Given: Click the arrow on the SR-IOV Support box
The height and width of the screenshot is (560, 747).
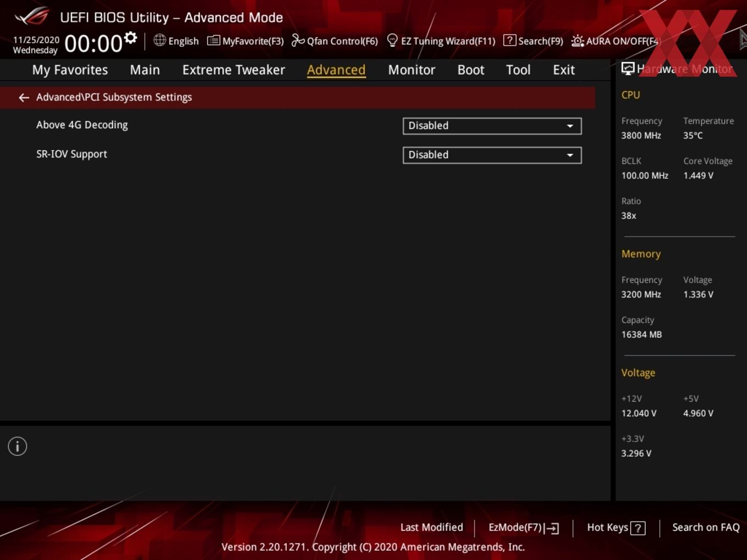Looking at the screenshot, I should coord(570,155).
